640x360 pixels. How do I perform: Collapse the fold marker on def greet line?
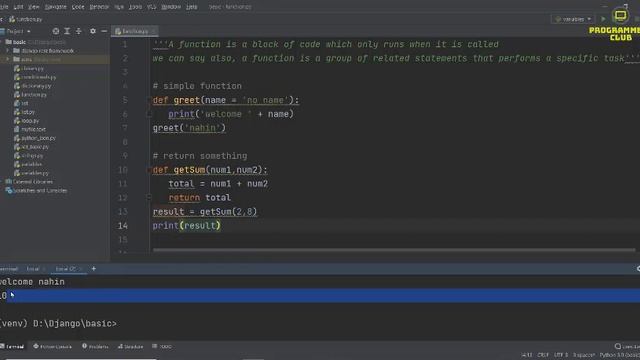(x=149, y=100)
